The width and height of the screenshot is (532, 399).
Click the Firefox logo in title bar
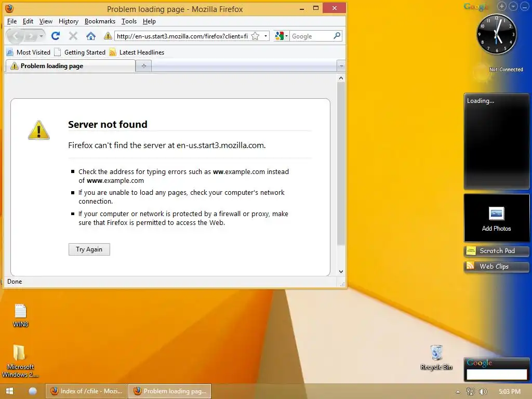click(9, 8)
